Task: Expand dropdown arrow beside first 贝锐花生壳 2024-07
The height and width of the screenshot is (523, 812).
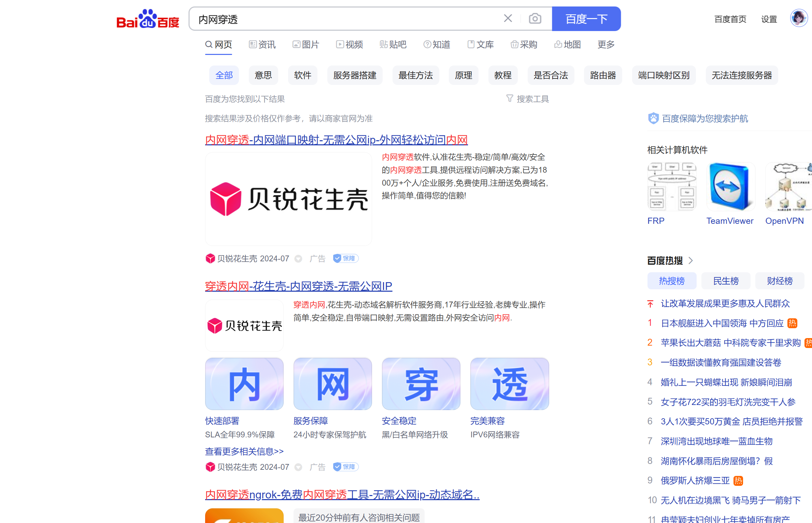Action: (x=298, y=259)
